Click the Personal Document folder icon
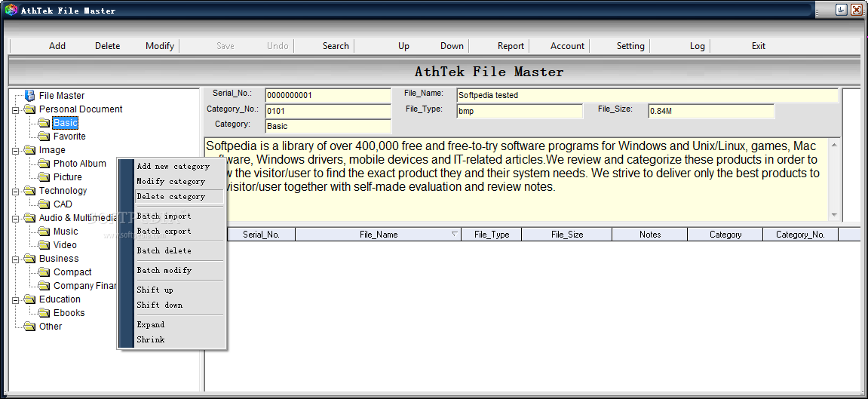The image size is (868, 399). point(29,109)
